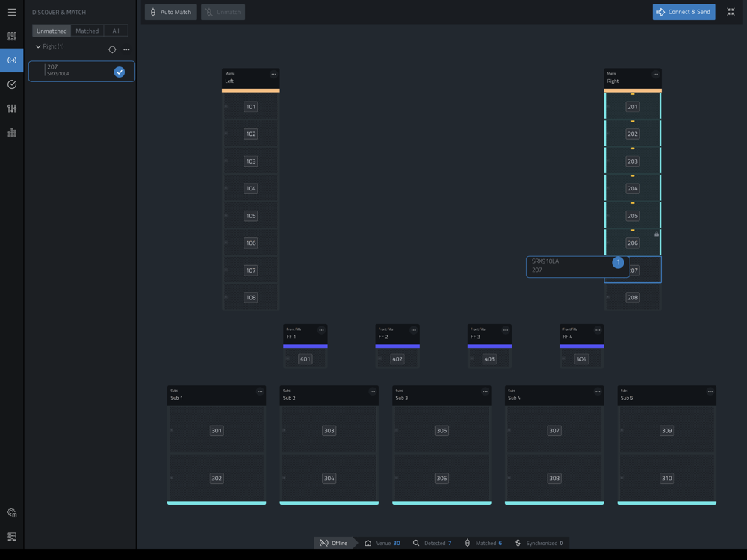Select subwoofer 303 in Sub 2
Viewport: 747px width, 560px height.
tap(329, 431)
